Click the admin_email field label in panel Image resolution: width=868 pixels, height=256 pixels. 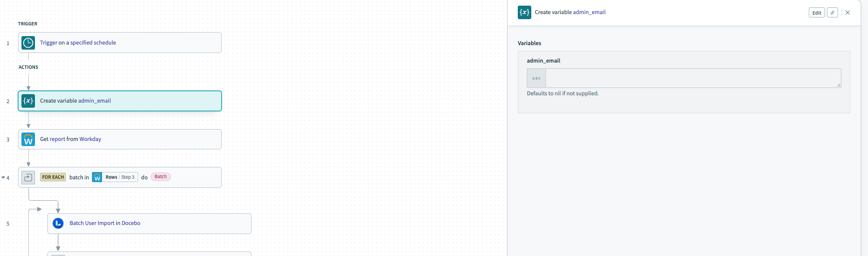tap(543, 60)
